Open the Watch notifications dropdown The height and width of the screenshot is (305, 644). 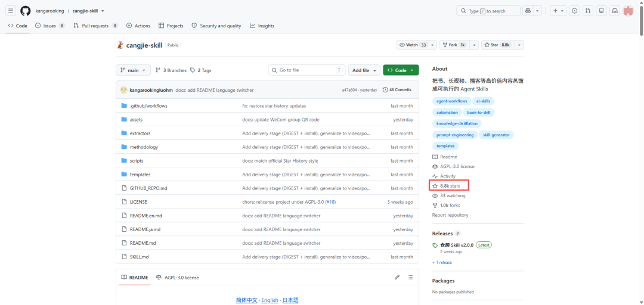(x=416, y=45)
